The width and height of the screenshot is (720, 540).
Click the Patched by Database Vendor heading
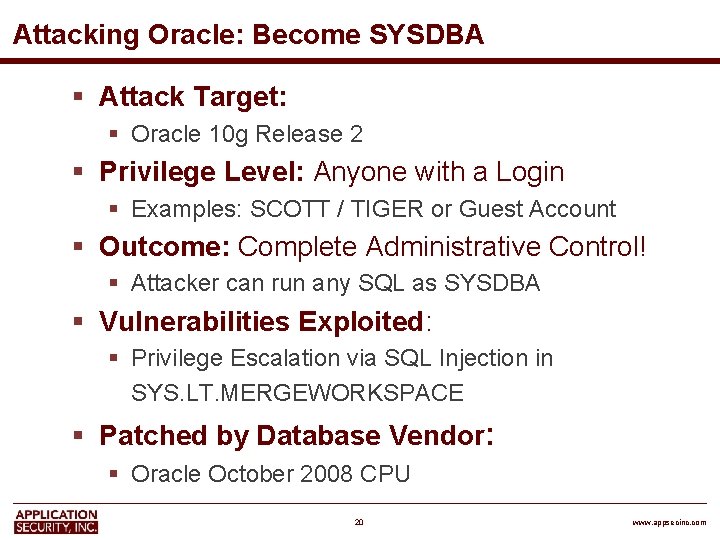click(292, 436)
